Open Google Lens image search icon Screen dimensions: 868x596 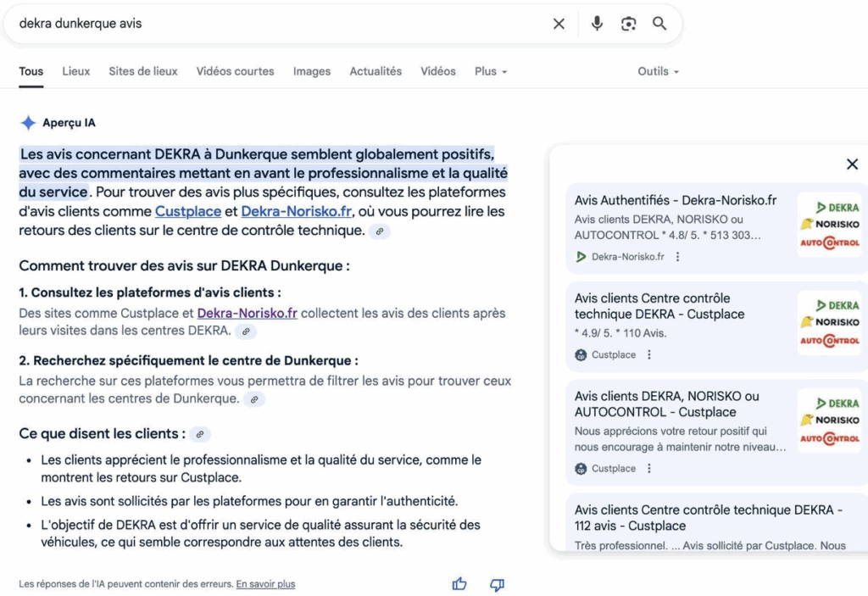(628, 24)
